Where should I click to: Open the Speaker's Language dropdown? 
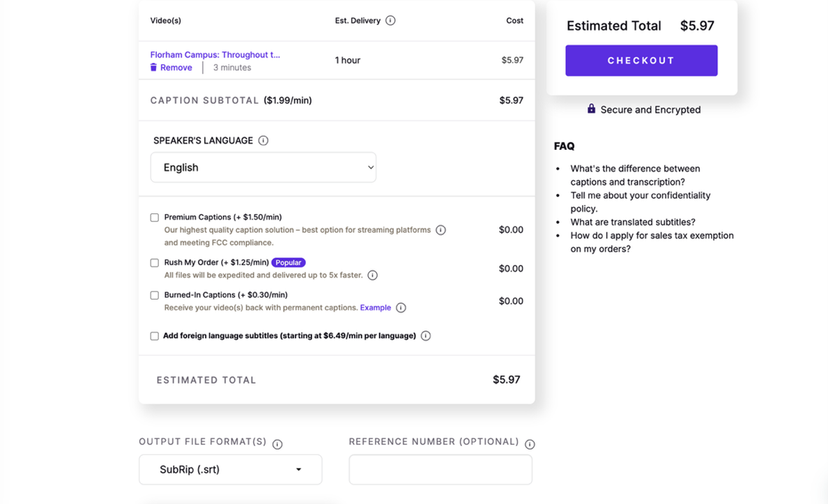pyautogui.click(x=263, y=167)
